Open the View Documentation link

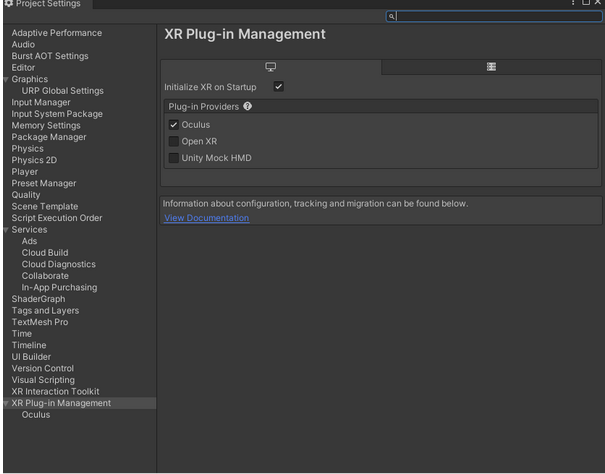pos(206,218)
